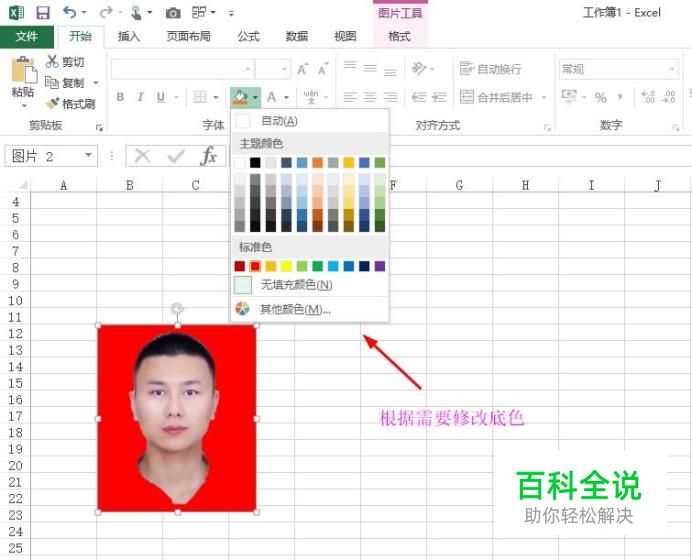
Task: Toggle Bold formatting
Action: coord(120,97)
